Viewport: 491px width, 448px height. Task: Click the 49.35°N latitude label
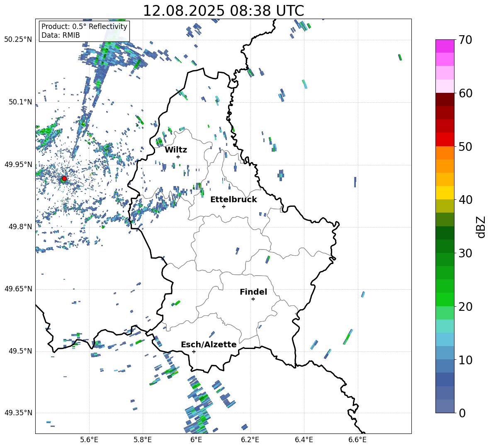click(18, 413)
